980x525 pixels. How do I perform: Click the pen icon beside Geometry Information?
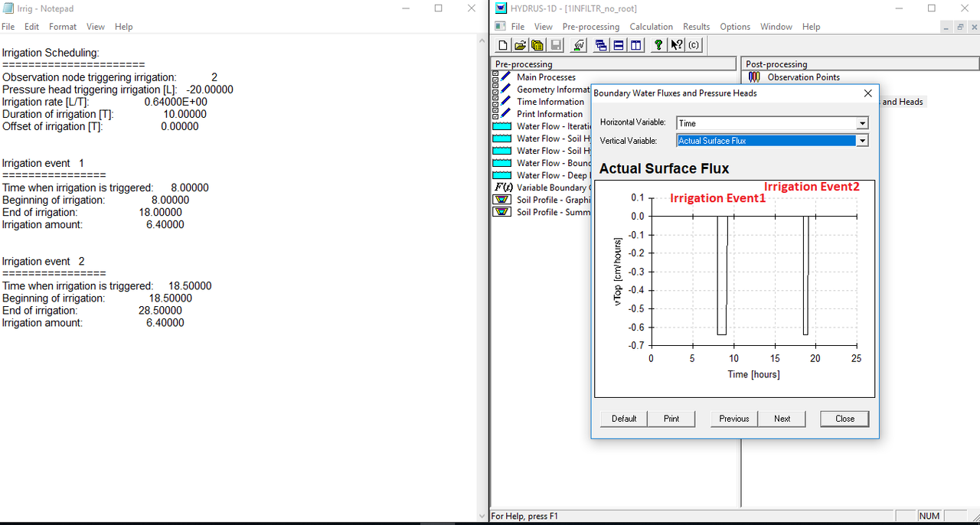(506, 89)
